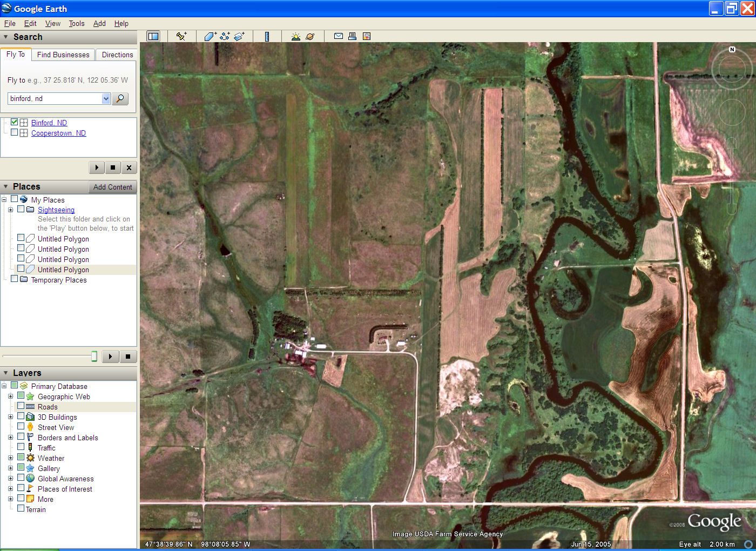Add an image overlay from the toolbar
This screenshot has height=551, width=756.
[x=239, y=36]
